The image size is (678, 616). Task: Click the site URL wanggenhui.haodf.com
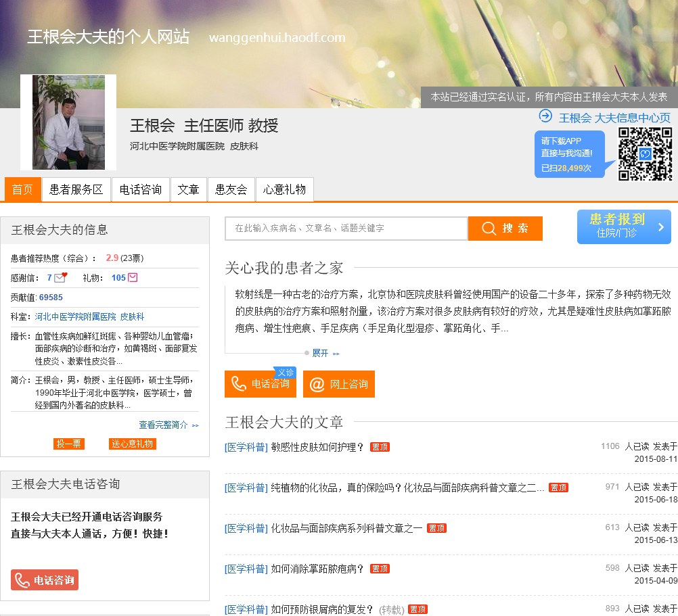tap(277, 38)
